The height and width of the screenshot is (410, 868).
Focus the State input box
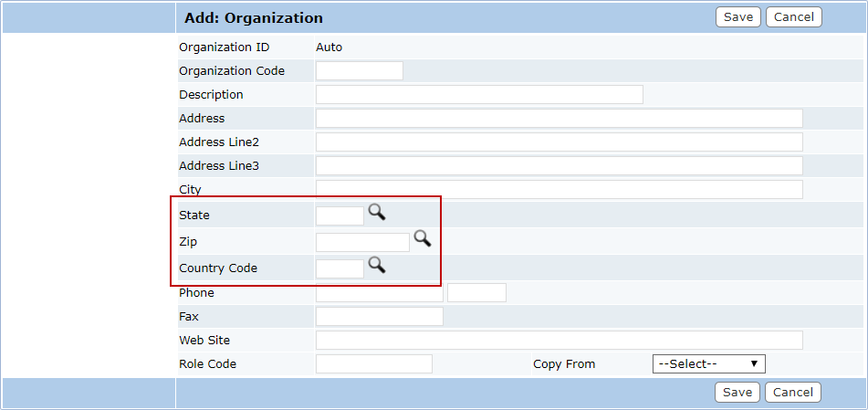[340, 216]
